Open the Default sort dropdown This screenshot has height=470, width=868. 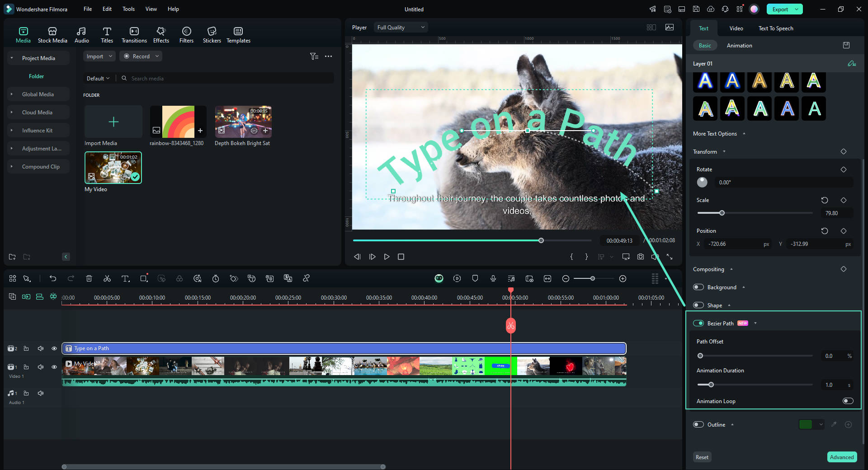[98, 78]
